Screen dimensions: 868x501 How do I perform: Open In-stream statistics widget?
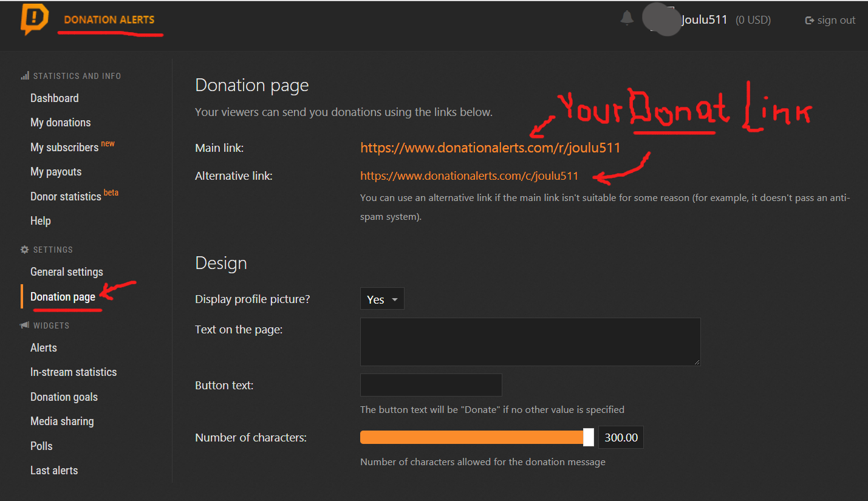pyautogui.click(x=73, y=372)
